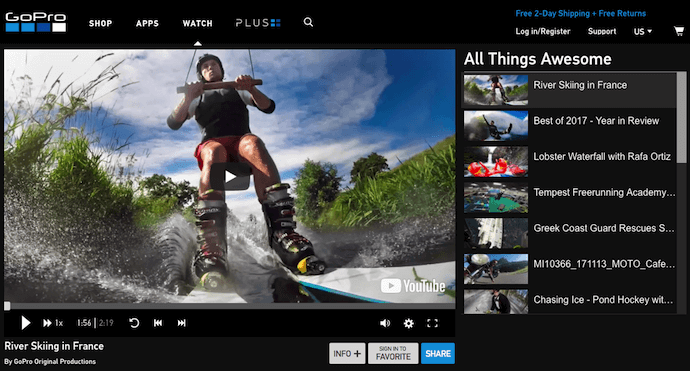Click 'MI10366_171113_MOTO_Cafe…' title
Viewport: 690px width, 371px height.
604,264
